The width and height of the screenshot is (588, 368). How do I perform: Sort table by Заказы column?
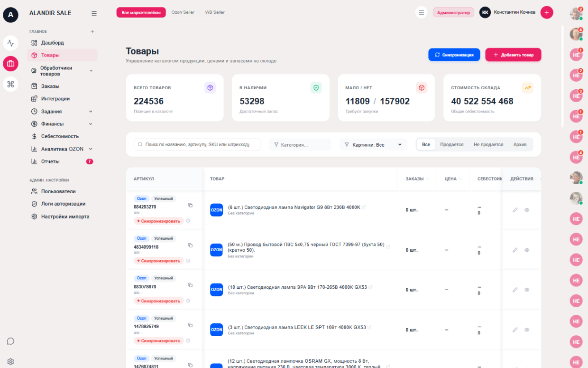(417, 179)
